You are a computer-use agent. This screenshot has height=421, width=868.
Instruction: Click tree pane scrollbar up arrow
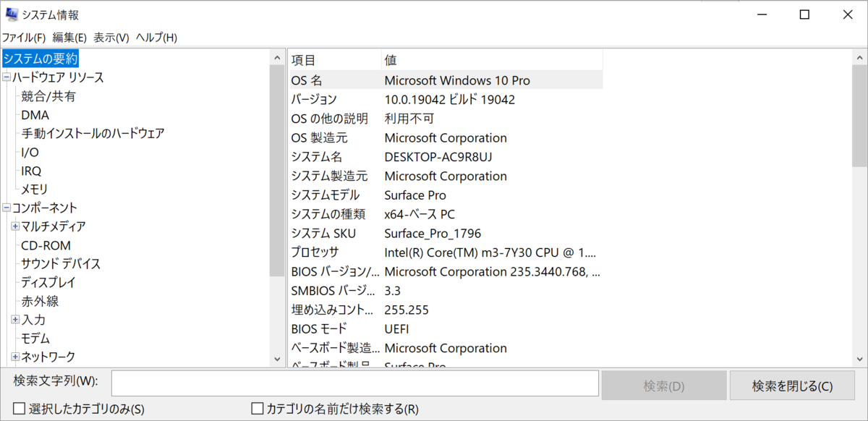[x=278, y=57]
